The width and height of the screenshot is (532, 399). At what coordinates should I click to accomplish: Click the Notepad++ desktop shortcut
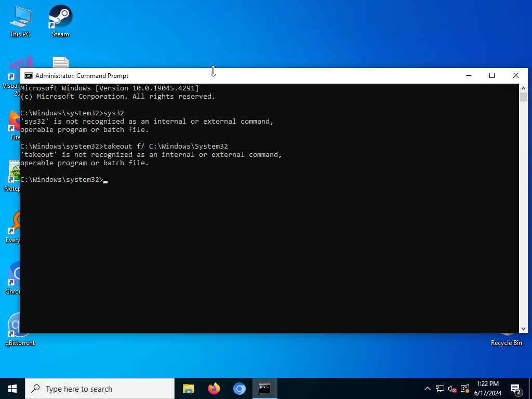pos(13,176)
